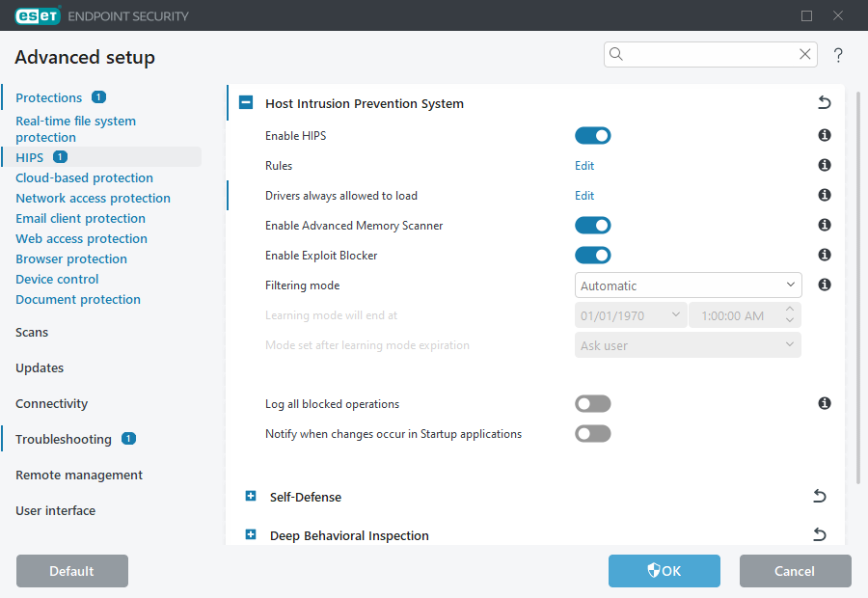Select Network access protection in the sidebar
This screenshot has height=598, width=868.
click(93, 198)
